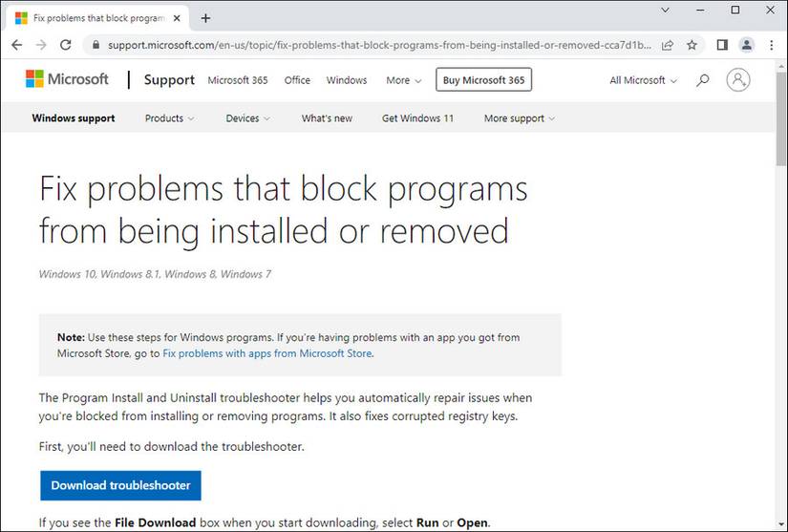This screenshot has width=788, height=532.
Task: Click the Microsoft logo
Action: 67,80
